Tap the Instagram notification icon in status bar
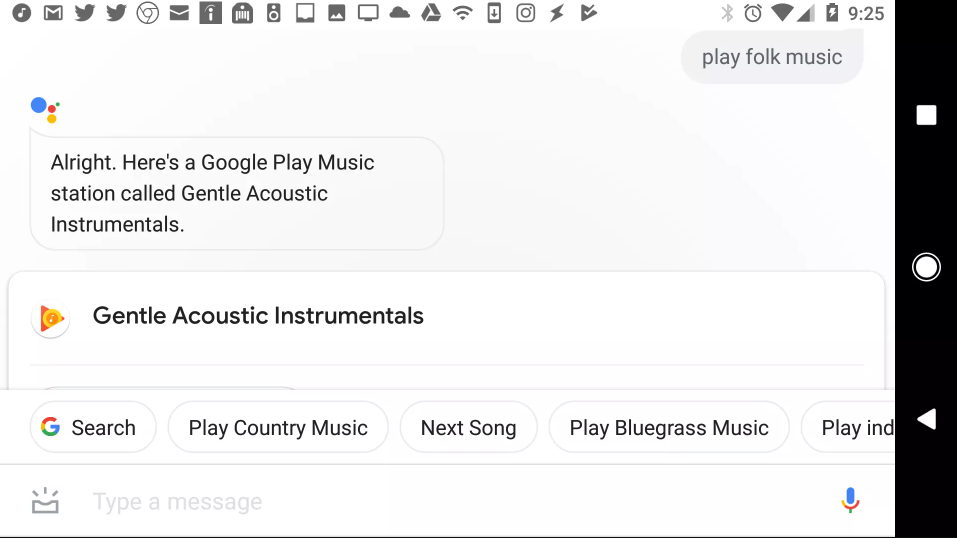957x538 pixels. pos(525,12)
